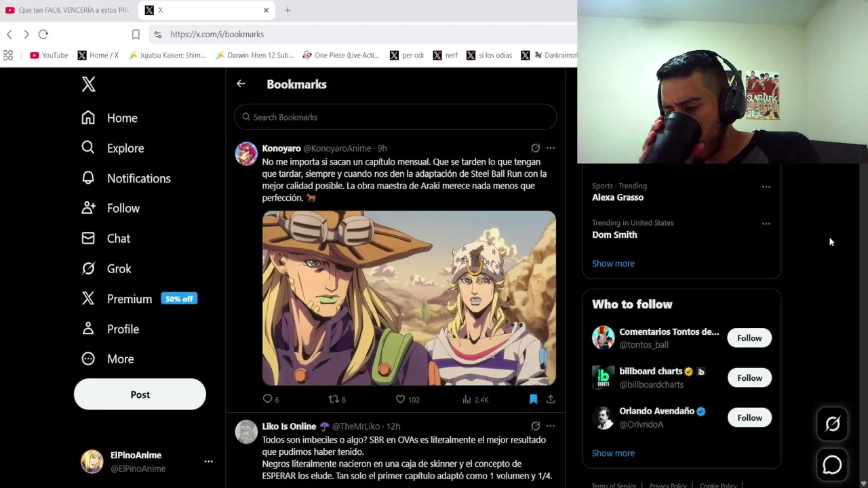Viewport: 868px width, 488px height.
Task: Click the browser bookmark page icon
Action: click(x=136, y=34)
